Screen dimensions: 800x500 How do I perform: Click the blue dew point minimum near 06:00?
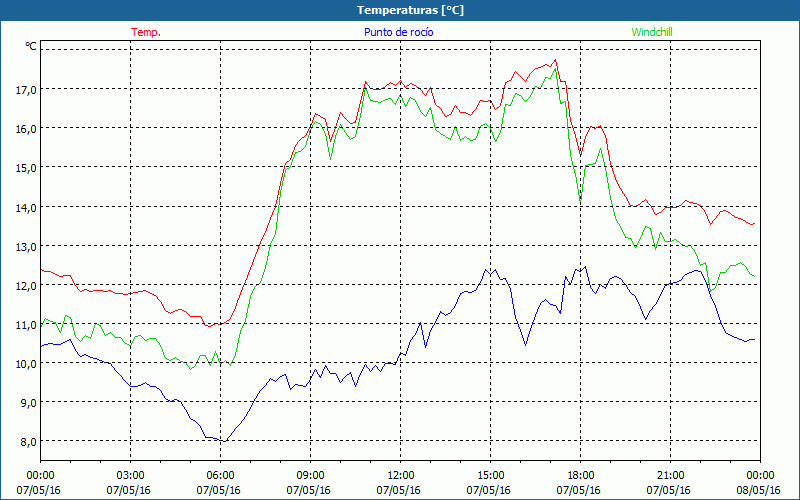coord(225,441)
